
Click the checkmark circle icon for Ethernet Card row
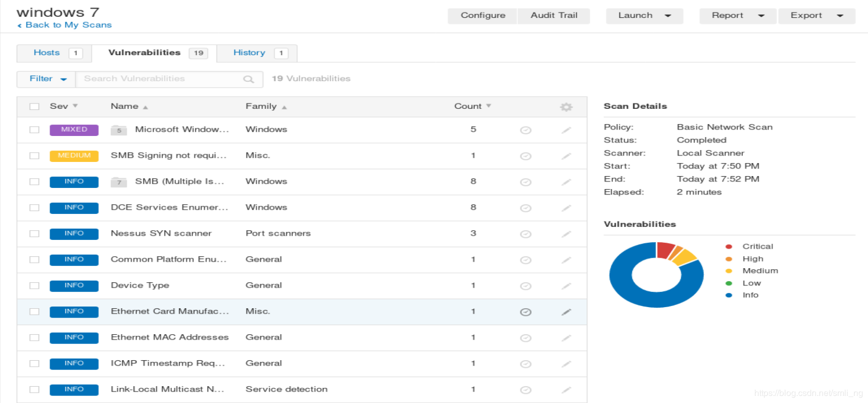coord(525,312)
